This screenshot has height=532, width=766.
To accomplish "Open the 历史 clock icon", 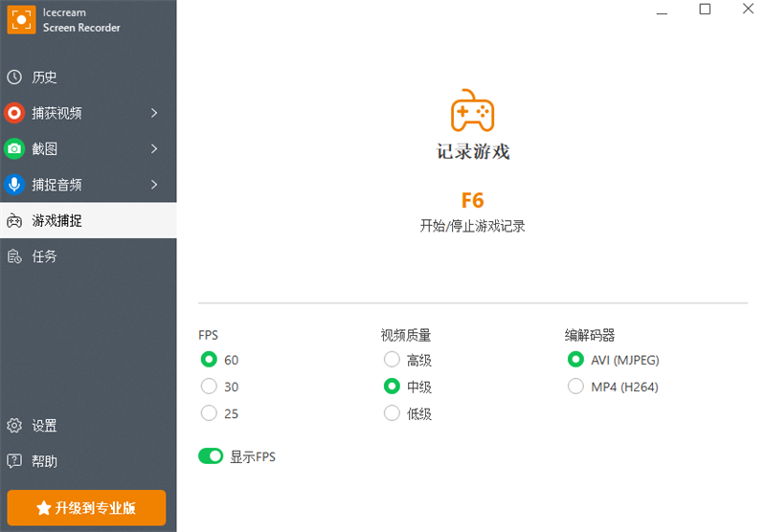I will pyautogui.click(x=14, y=78).
